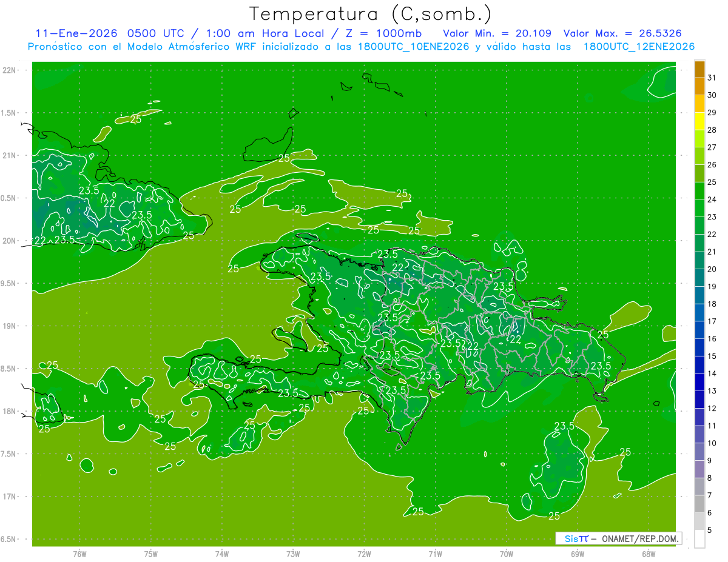Click the '22N' latitude label
The height and width of the screenshot is (562, 728).
[x=9, y=70]
